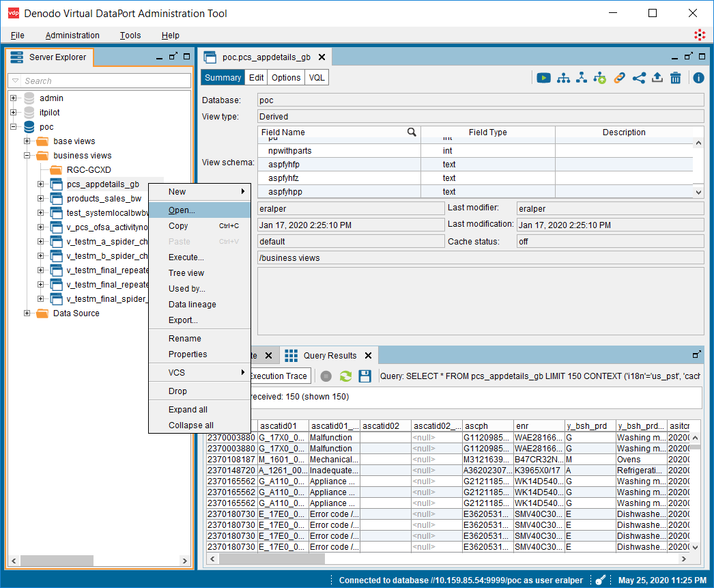Select Execute... in the context menu
Image resolution: width=714 pixels, height=588 pixels.
[x=199, y=257]
